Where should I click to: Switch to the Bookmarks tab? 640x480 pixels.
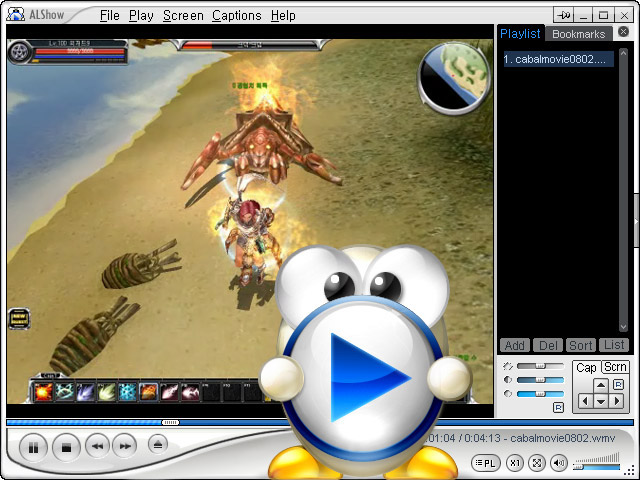[x=578, y=34]
